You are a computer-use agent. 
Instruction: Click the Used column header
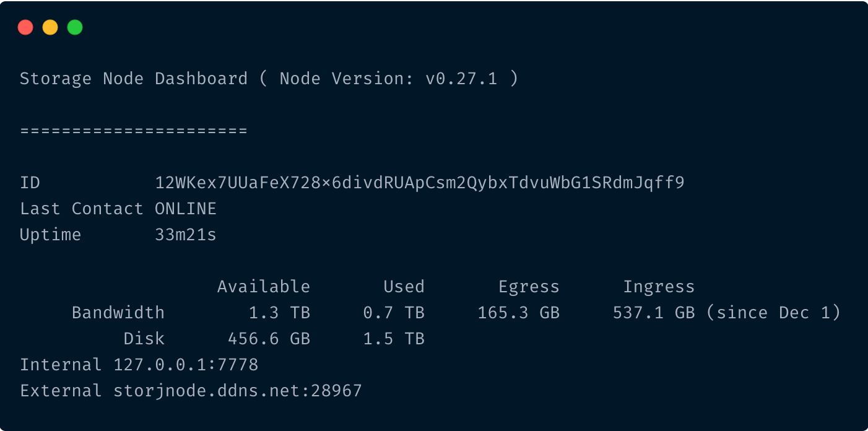click(404, 287)
